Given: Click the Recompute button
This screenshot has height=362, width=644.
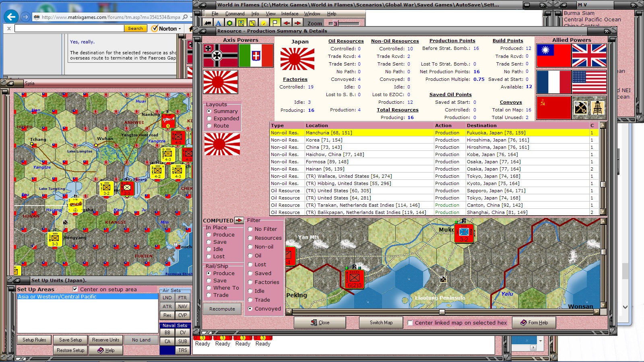Looking at the screenshot, I should click(x=222, y=309).
